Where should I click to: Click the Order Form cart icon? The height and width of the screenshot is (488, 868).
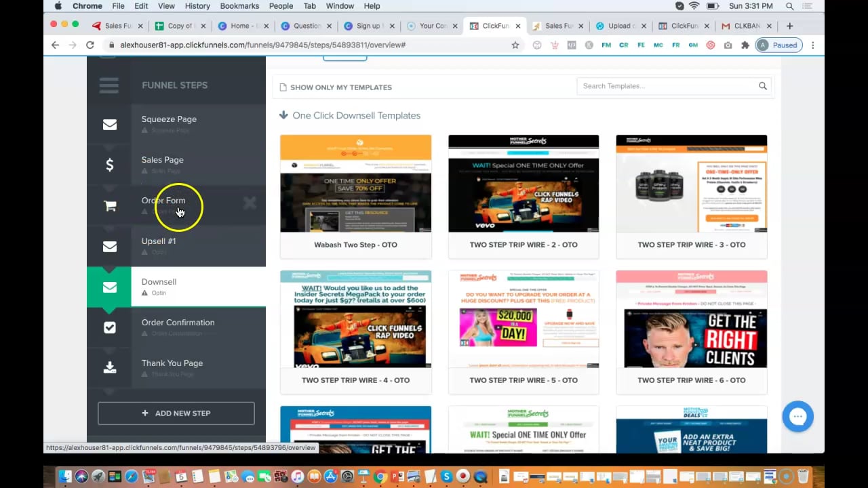[x=109, y=206]
